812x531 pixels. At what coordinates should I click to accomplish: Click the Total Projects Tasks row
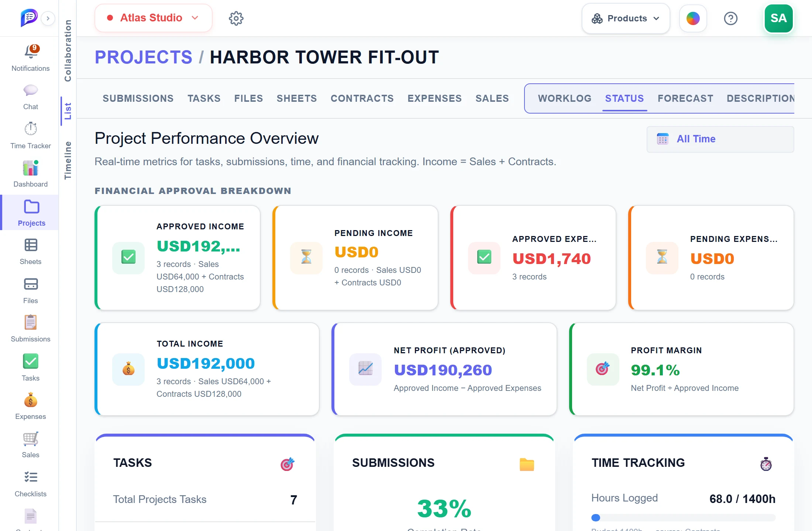205,500
